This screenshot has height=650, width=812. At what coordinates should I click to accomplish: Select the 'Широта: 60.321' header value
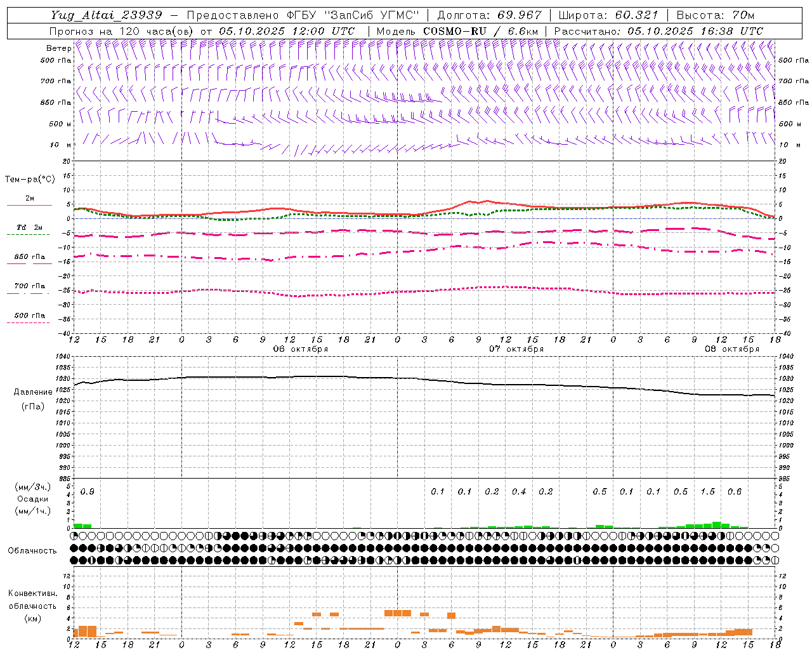pyautogui.click(x=608, y=15)
